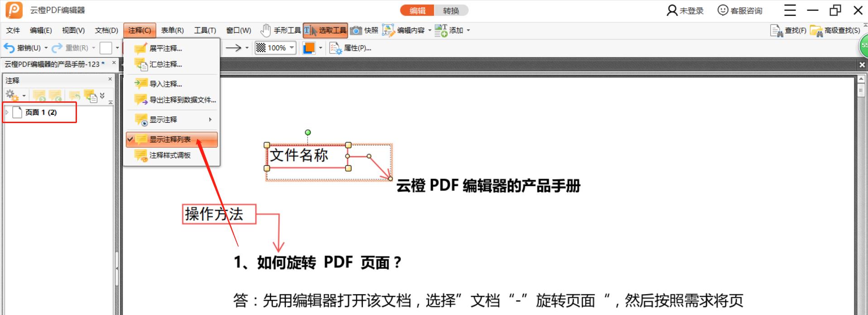Toggle the checked 显示注释列表 menu item
868x315 pixels.
[172, 139]
